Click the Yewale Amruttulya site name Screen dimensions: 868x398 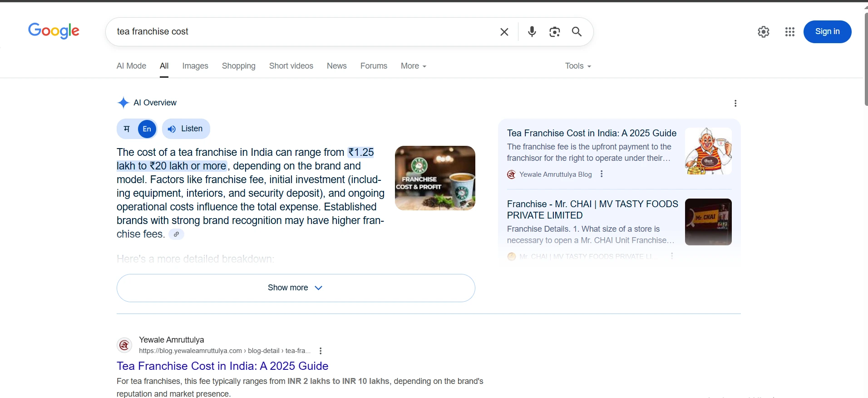pyautogui.click(x=172, y=340)
